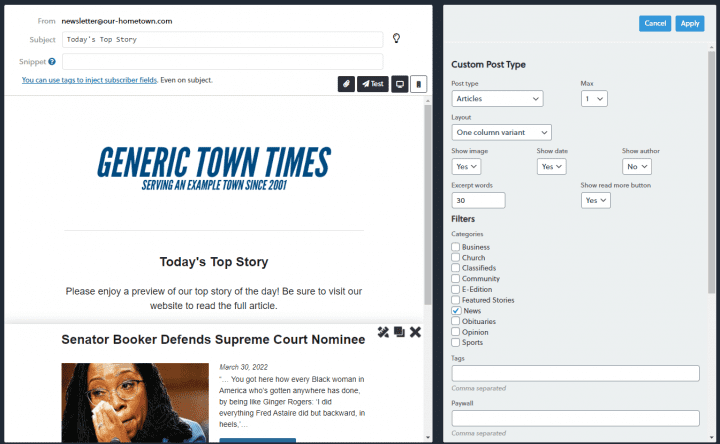Image resolution: width=720 pixels, height=444 pixels.
Task: Switch to mobile preview phone icon
Action: pos(418,84)
